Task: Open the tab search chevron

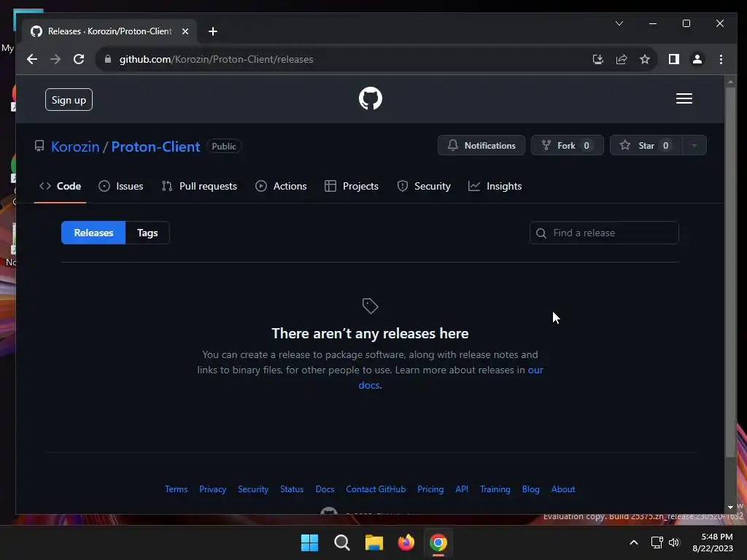Action: point(619,23)
